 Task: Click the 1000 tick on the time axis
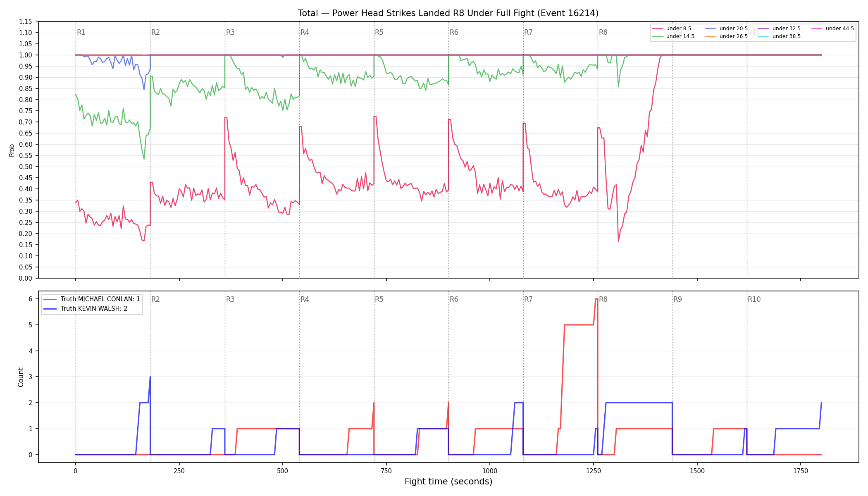pyautogui.click(x=490, y=471)
